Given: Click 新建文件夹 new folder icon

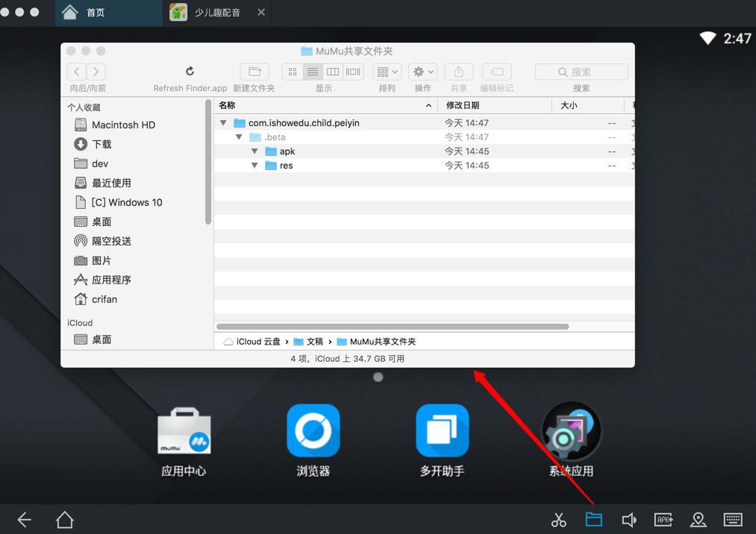Looking at the screenshot, I should tap(254, 72).
